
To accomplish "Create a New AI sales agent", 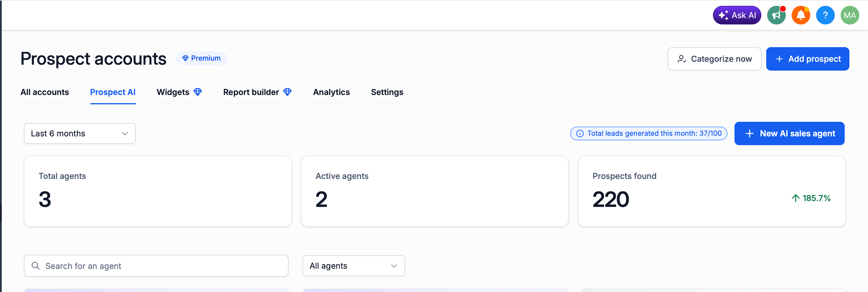I will (x=789, y=134).
